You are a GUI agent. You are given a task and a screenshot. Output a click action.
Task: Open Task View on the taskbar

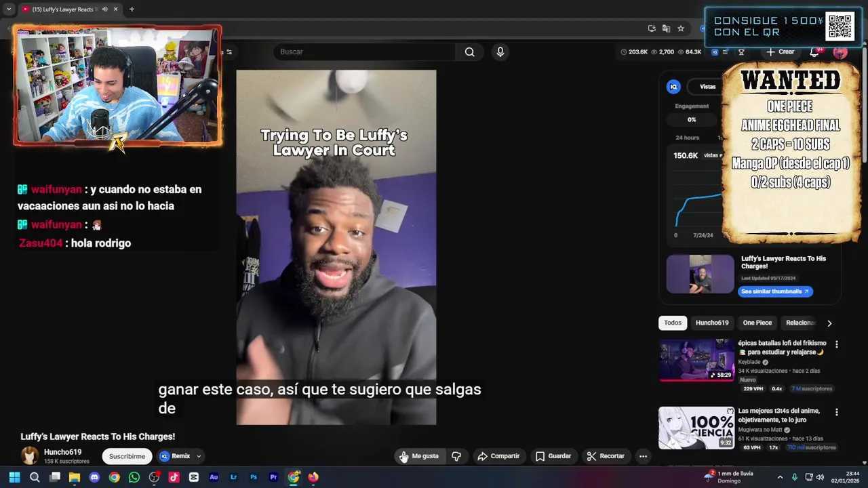tap(55, 477)
